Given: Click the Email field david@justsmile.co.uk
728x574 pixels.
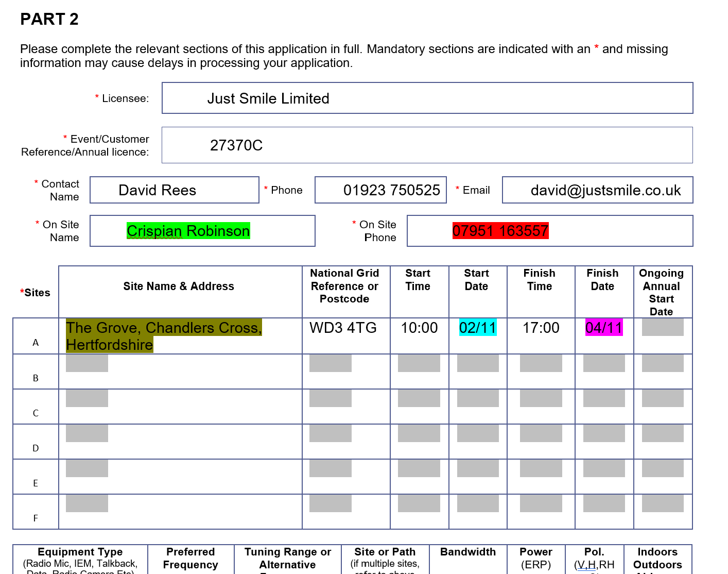Looking at the screenshot, I should point(598,190).
